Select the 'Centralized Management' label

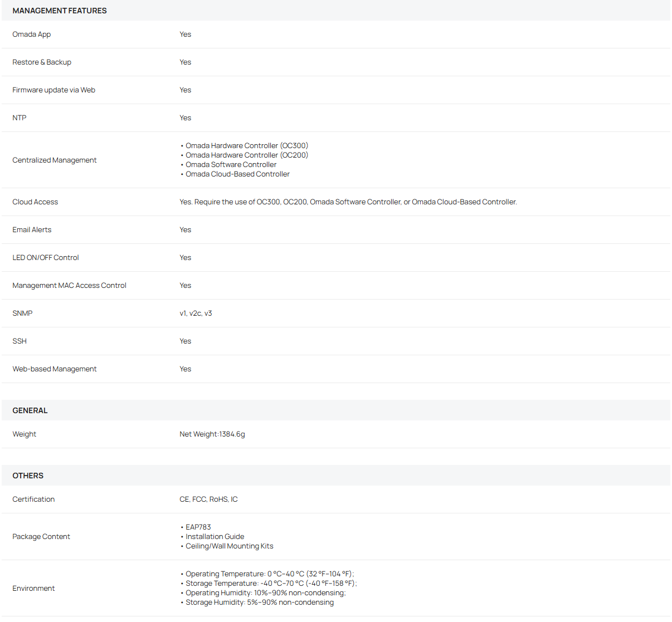[55, 160]
